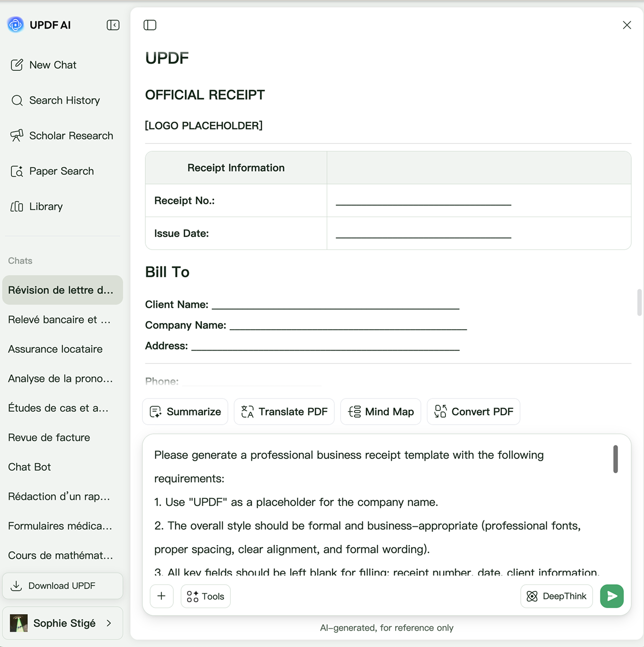644x647 pixels.
Task: Click the Chats section label
Action: 20,261
